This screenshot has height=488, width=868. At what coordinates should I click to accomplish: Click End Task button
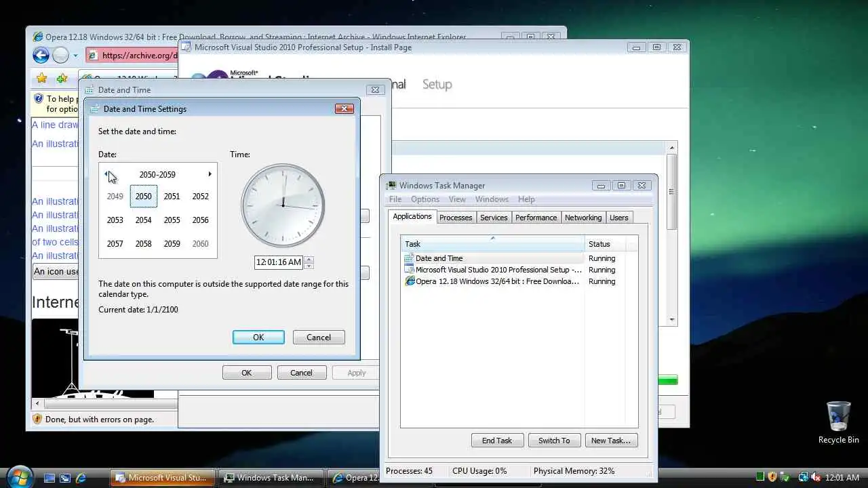click(497, 441)
